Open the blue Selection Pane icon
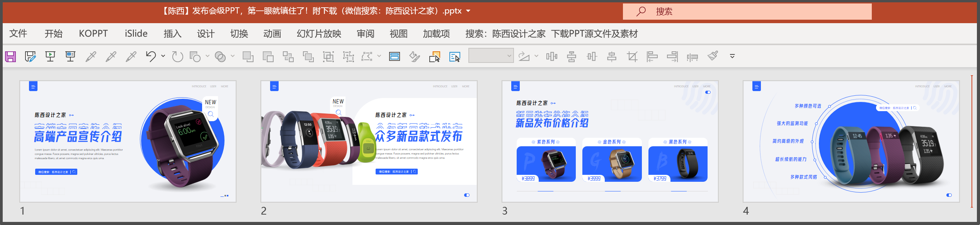 pos(455,57)
